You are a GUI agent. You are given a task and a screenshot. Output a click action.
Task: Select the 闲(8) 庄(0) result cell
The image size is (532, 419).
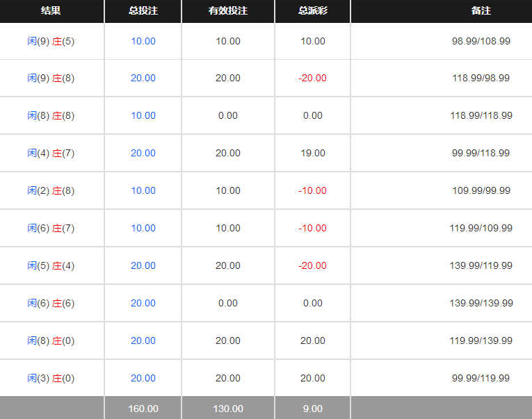tap(51, 340)
